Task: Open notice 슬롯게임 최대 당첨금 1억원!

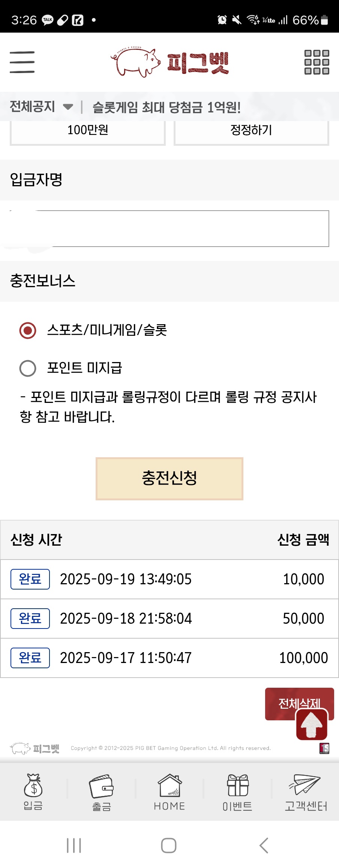Action: tap(166, 107)
